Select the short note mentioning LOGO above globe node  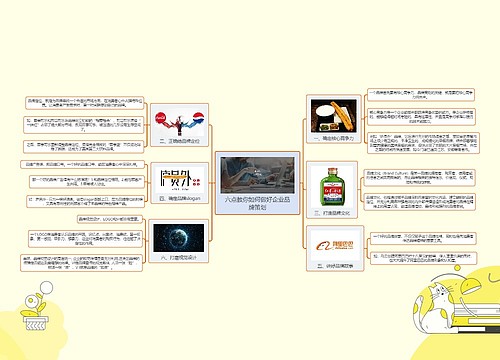pos(110,219)
